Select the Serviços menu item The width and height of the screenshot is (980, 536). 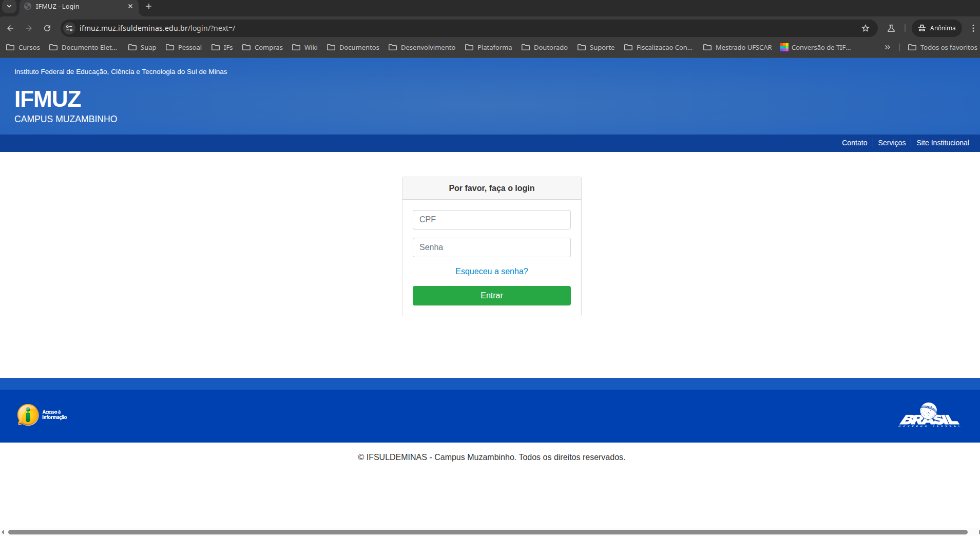point(892,143)
